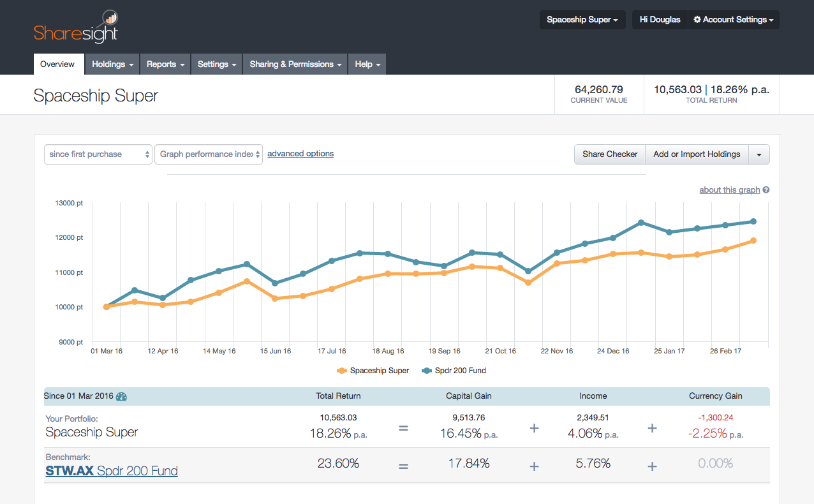Click the -2.25% p.a. currency gain value
Screen dimensions: 814x504
[x=716, y=433]
